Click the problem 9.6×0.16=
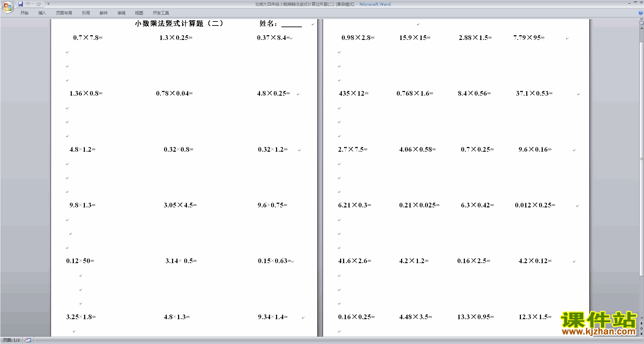The height and width of the screenshot is (344, 644). 535,149
